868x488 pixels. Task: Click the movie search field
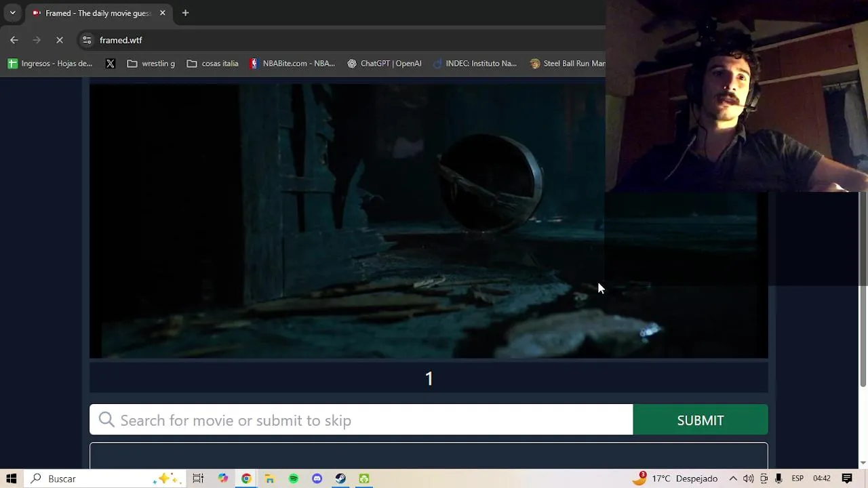(x=361, y=420)
